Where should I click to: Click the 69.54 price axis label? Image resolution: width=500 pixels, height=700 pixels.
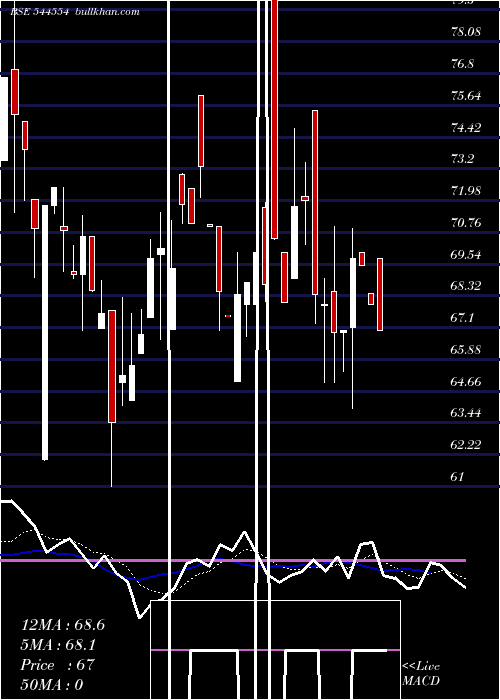pyautogui.click(x=466, y=254)
